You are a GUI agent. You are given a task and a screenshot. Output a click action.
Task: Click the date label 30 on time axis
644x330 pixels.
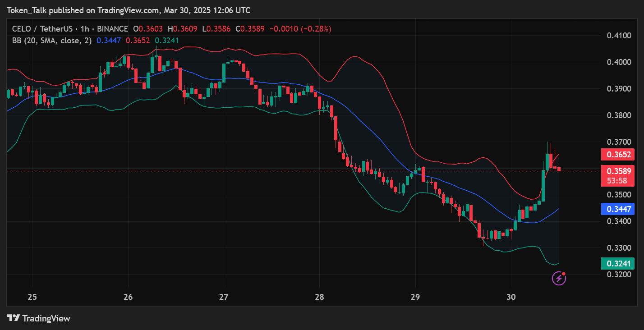[511, 297]
